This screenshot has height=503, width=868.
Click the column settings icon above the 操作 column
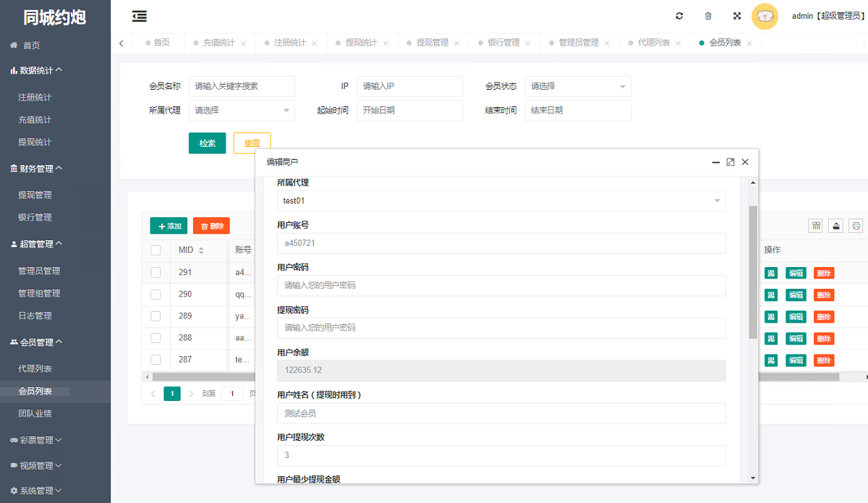pyautogui.click(x=815, y=226)
